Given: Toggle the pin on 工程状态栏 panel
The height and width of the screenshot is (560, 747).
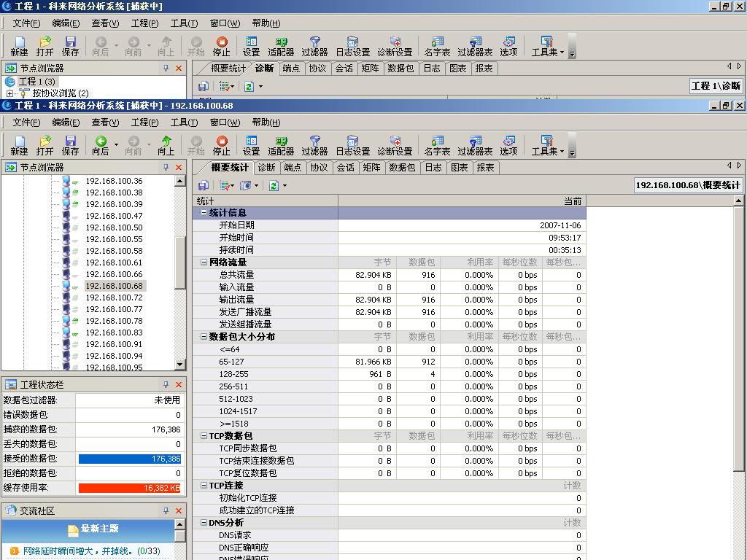Looking at the screenshot, I should coord(166,384).
